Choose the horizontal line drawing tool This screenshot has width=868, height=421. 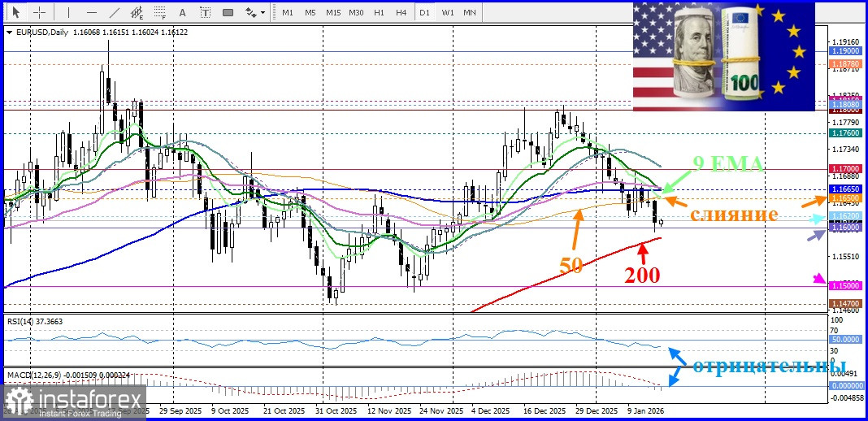tap(92, 11)
